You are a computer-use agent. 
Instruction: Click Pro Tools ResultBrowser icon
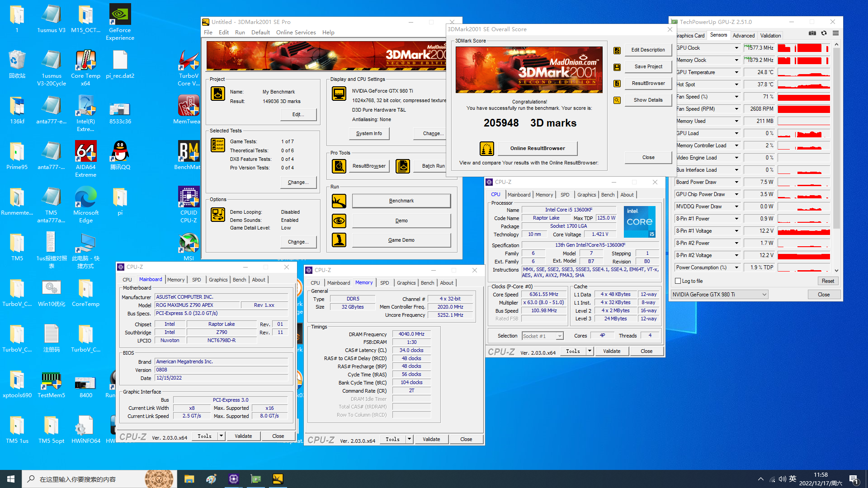click(x=339, y=166)
